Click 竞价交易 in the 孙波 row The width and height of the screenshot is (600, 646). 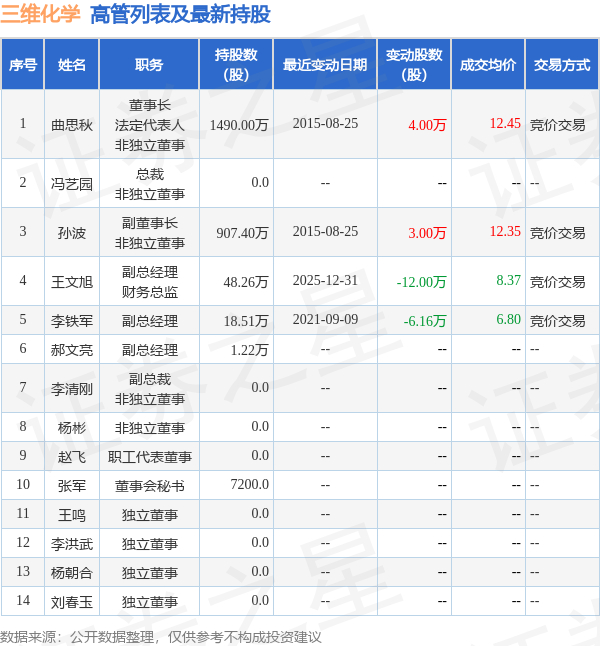(x=558, y=233)
